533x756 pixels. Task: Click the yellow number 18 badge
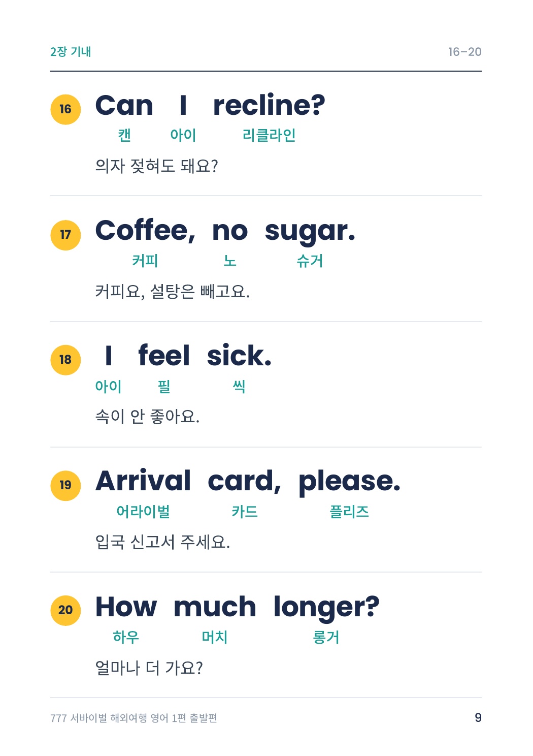pyautogui.click(x=65, y=360)
